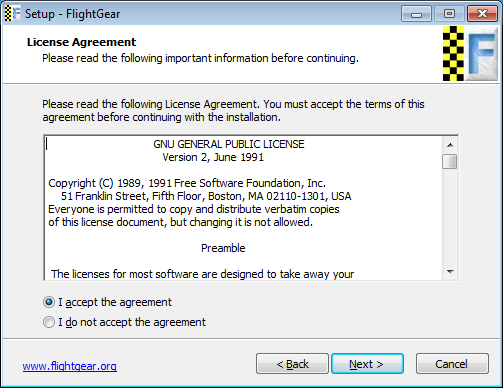Select "I do not accept the agreement"

124,322
